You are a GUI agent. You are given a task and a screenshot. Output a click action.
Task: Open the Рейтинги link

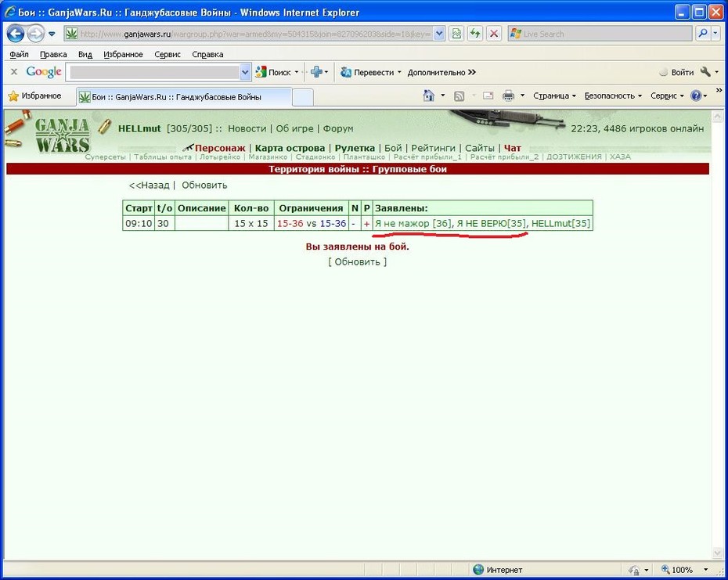433,148
